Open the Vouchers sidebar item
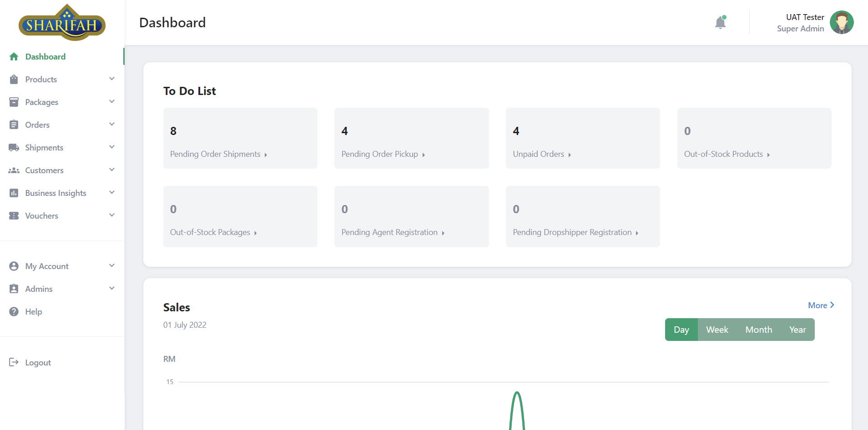The image size is (868, 430). coord(62,216)
